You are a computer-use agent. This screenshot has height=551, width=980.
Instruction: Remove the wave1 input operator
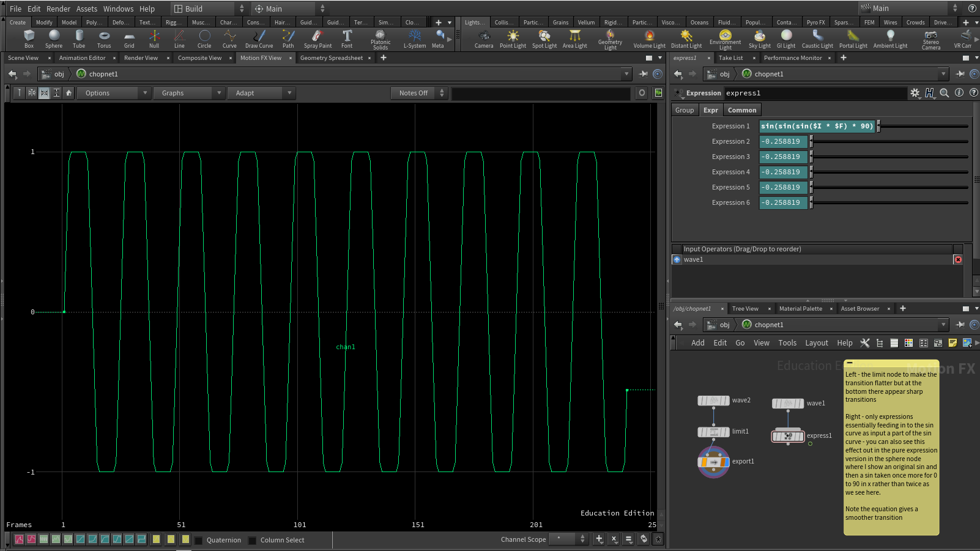pyautogui.click(x=958, y=260)
